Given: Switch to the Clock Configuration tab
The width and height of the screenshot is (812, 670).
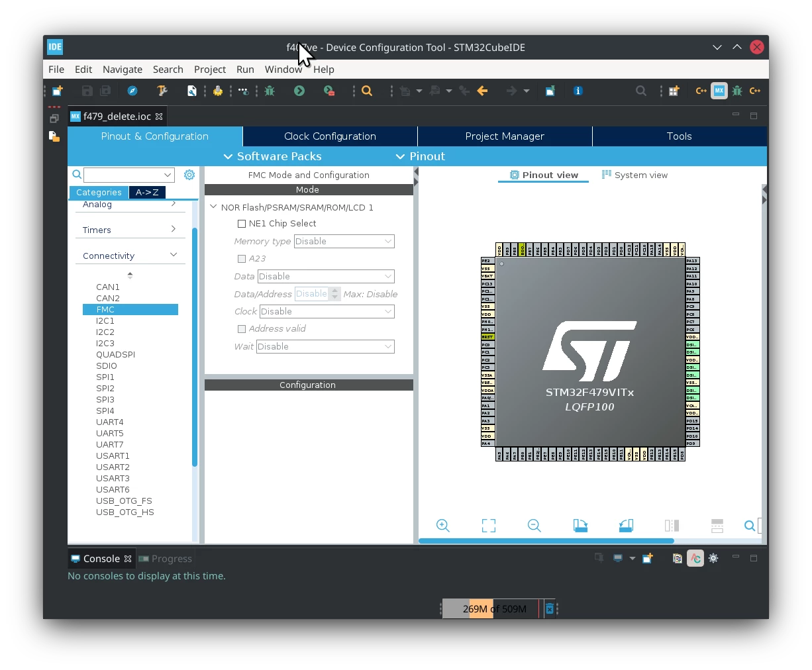Looking at the screenshot, I should (330, 136).
